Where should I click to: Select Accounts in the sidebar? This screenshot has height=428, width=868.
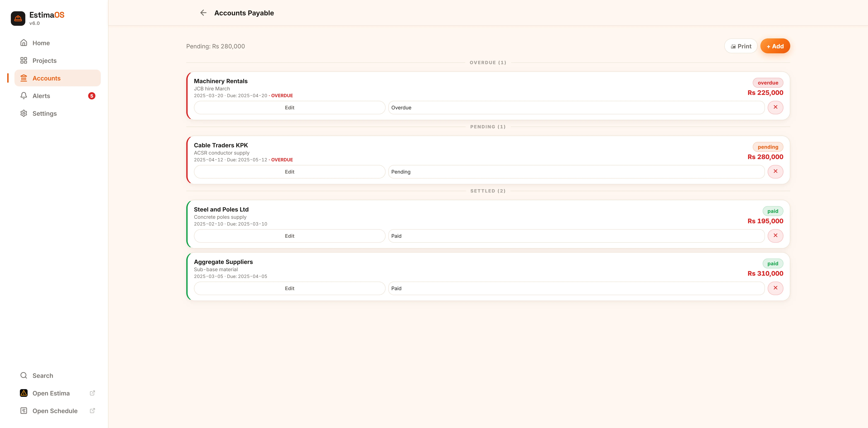[58, 78]
